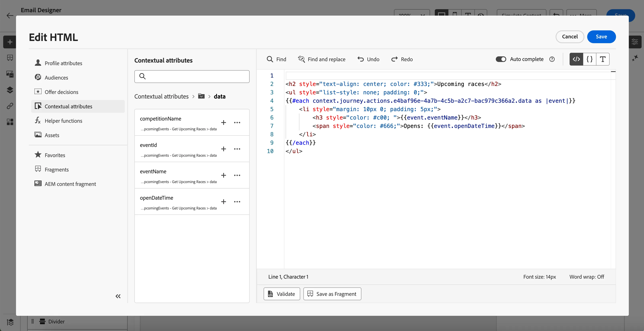The height and width of the screenshot is (331, 644).
Task: Open Fragments section
Action: coord(78,169)
